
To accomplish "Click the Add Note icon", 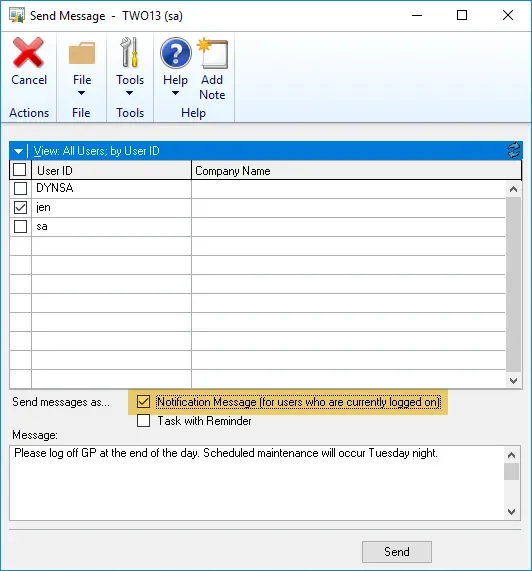I will 212,53.
